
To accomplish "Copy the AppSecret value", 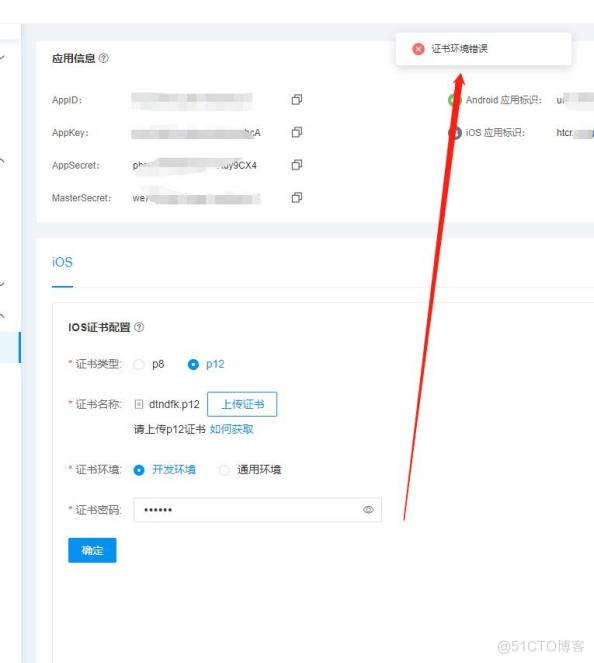I will coord(297,165).
